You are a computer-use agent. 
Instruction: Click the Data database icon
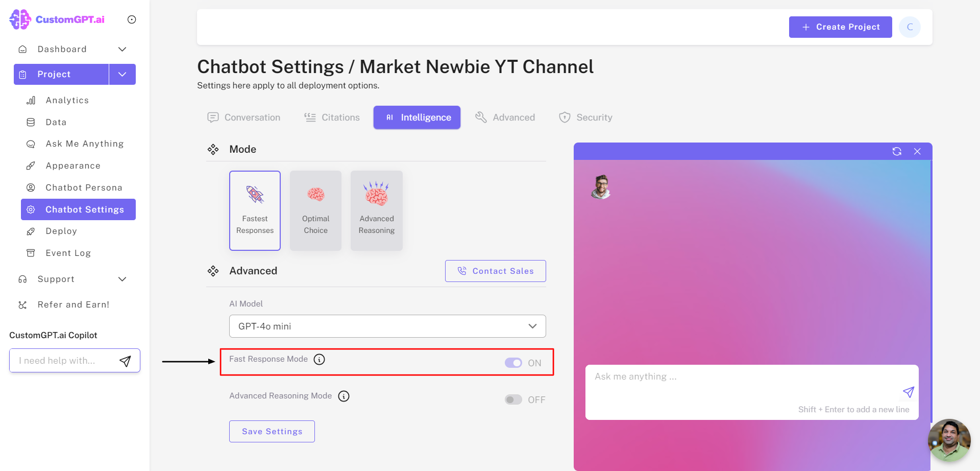(31, 122)
